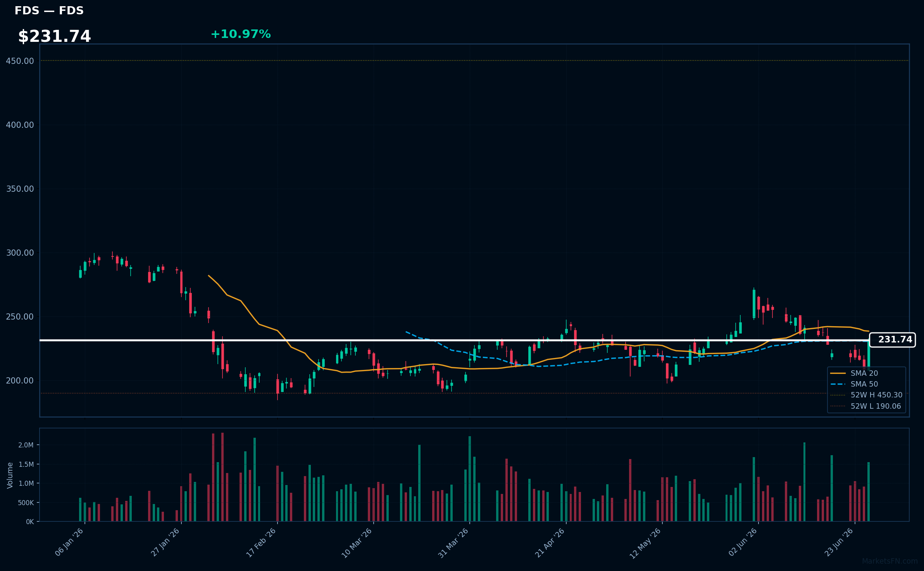Click the last green candlestick reaching 231.74
The height and width of the screenshot is (571, 924).
(869, 354)
